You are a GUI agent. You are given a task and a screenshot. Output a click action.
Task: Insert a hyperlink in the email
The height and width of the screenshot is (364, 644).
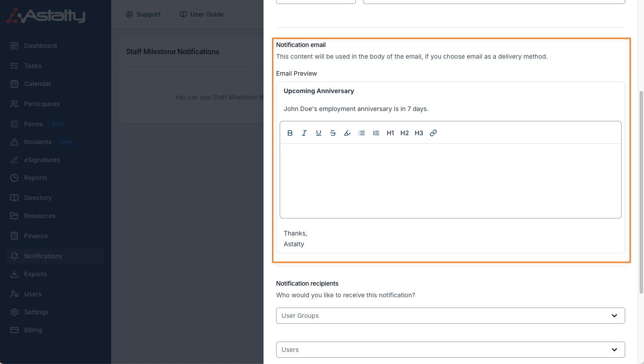433,133
